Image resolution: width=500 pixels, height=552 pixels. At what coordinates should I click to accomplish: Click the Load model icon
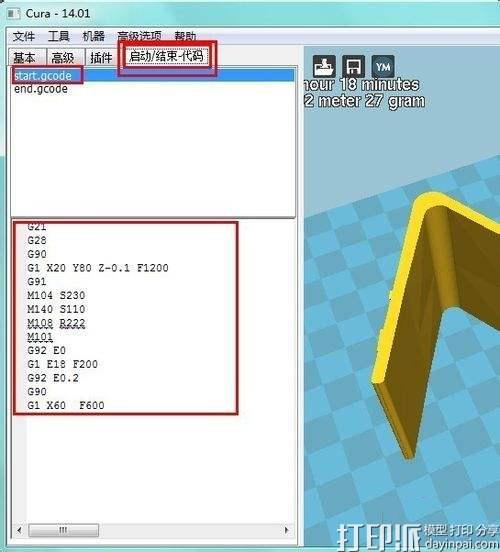point(324,66)
